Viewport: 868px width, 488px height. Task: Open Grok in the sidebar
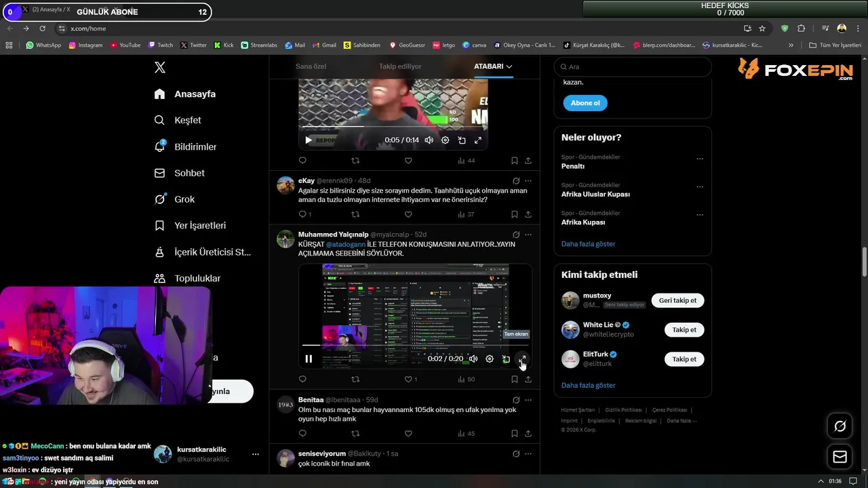coord(174,199)
